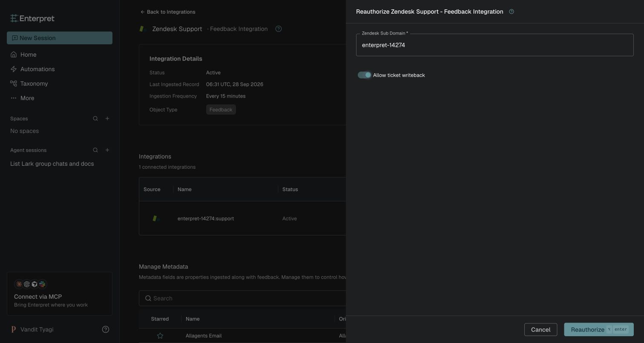Go Back to Integrations
This screenshot has width=644, height=343.
(x=168, y=12)
